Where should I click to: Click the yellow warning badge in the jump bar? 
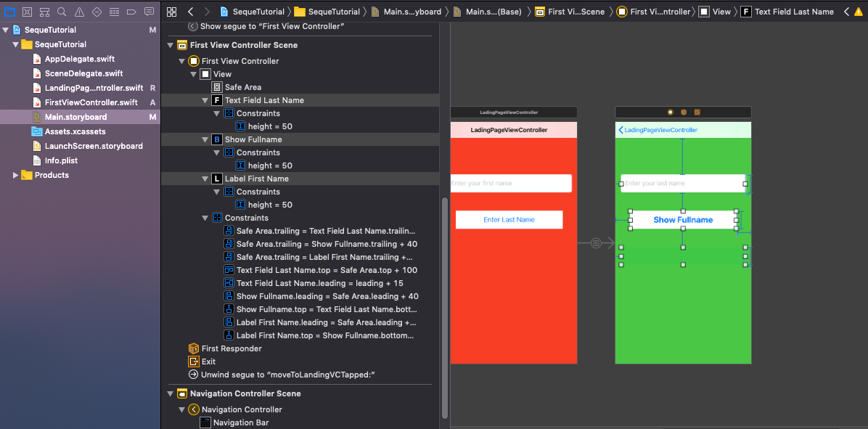click(857, 12)
